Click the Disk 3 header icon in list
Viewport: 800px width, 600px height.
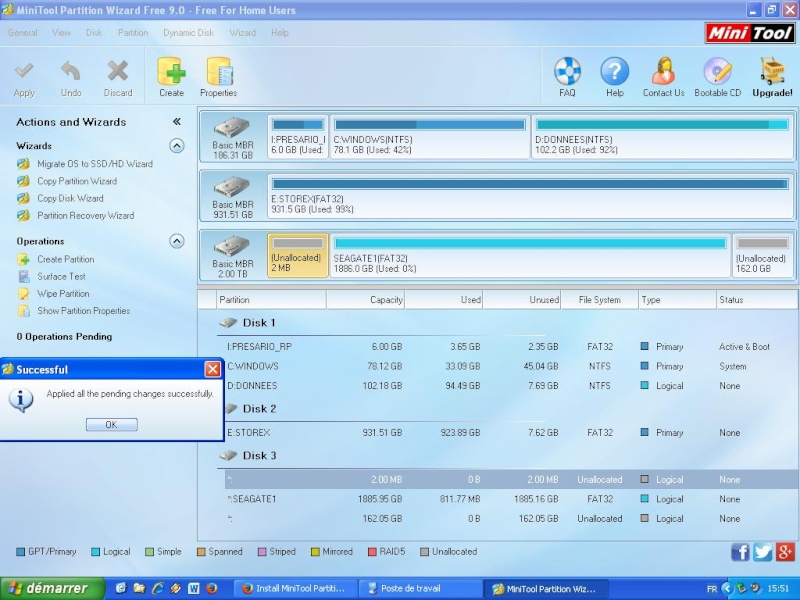click(229, 455)
